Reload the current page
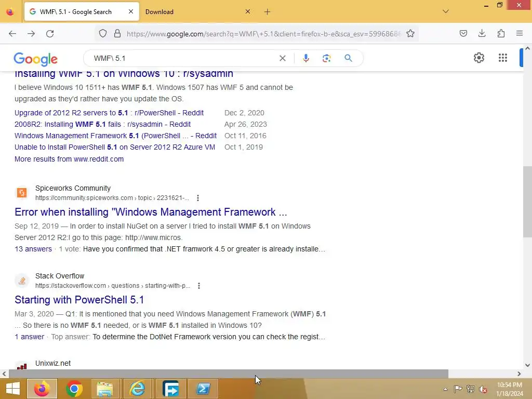The height and width of the screenshot is (399, 532). (x=50, y=34)
